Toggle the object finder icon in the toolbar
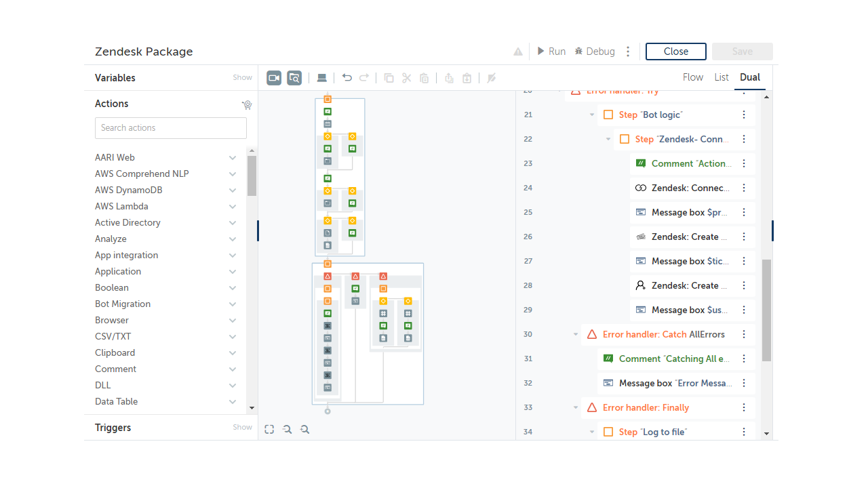The width and height of the screenshot is (868, 488). point(294,78)
